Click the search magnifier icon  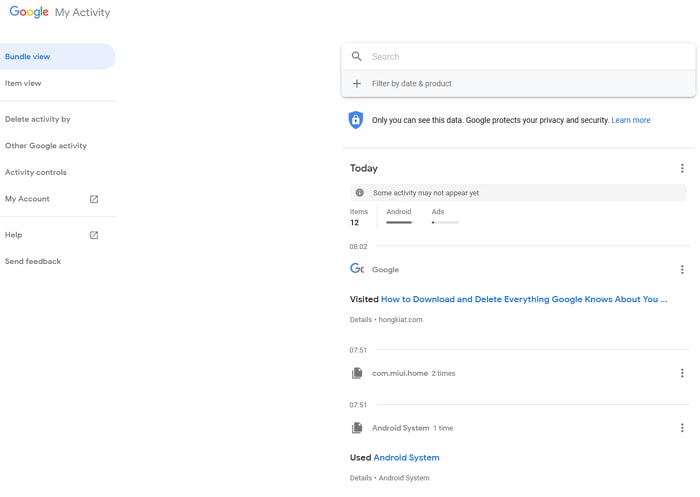(x=356, y=56)
